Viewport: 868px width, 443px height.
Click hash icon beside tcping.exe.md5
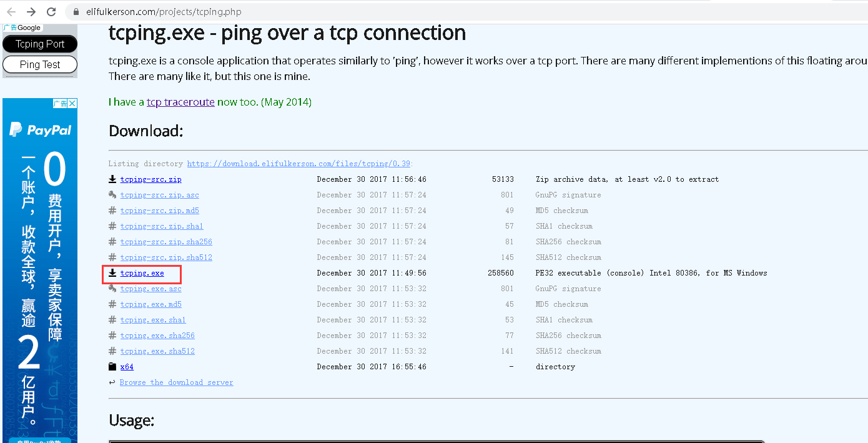112,304
